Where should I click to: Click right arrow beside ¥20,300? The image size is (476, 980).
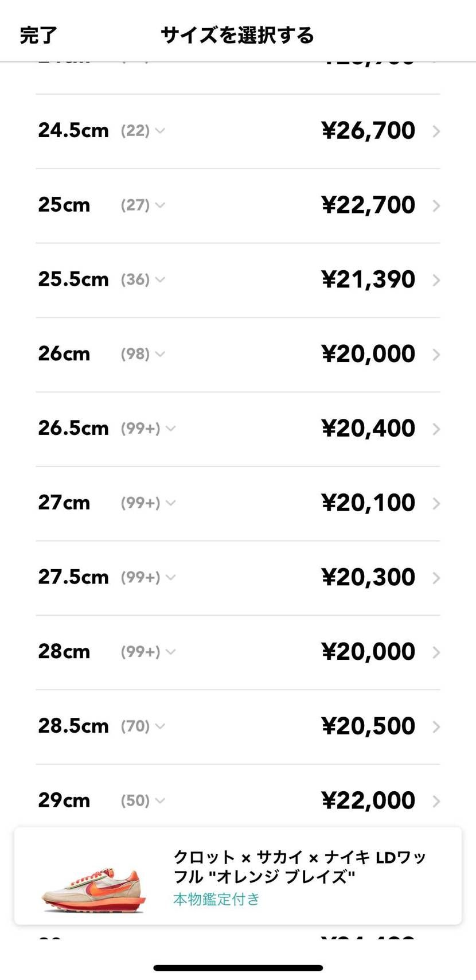click(x=436, y=578)
